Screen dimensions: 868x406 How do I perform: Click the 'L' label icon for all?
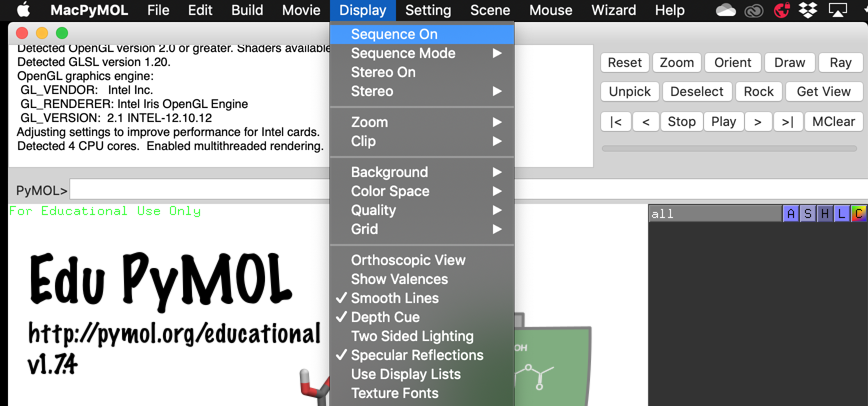point(841,214)
